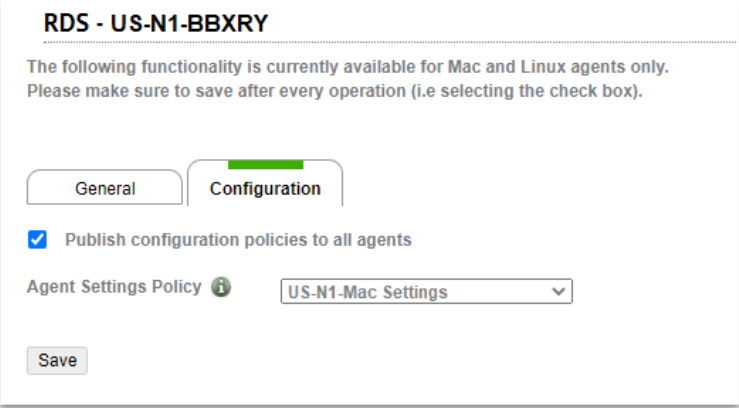Switch to the General tab
Viewport: 739px width, 408px height.
105,188
